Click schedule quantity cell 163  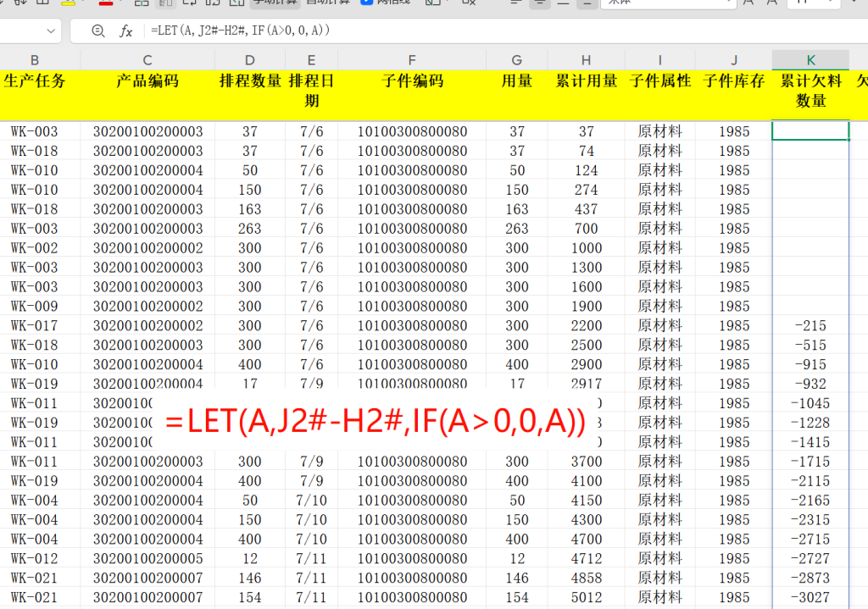click(250, 208)
